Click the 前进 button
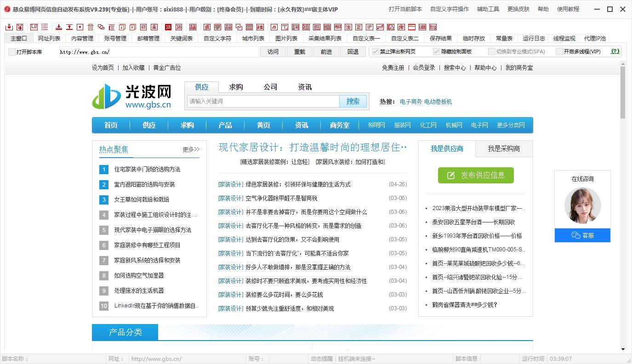This screenshot has width=632, height=364. coord(326,52)
